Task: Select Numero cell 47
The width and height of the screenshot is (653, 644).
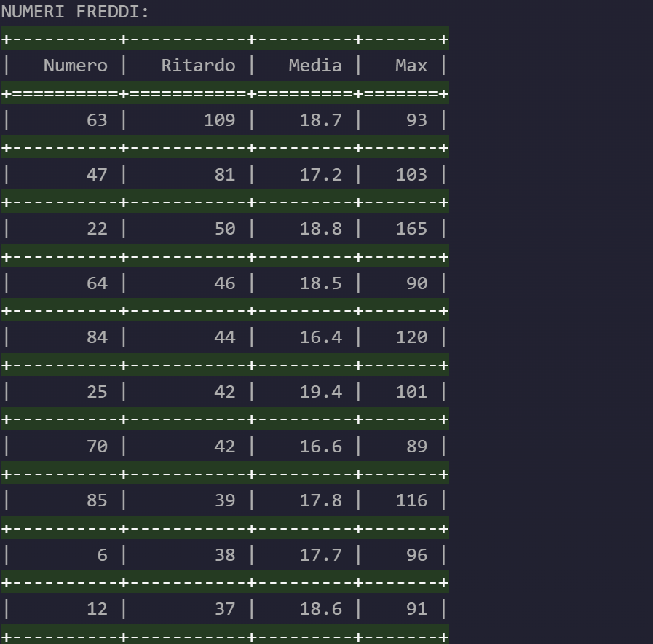Action: click(97, 175)
